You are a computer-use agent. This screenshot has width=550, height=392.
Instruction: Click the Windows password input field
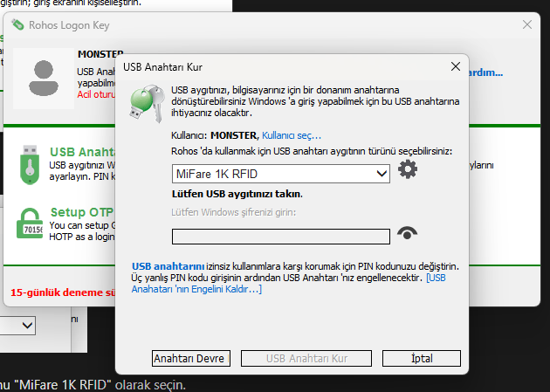pos(280,237)
